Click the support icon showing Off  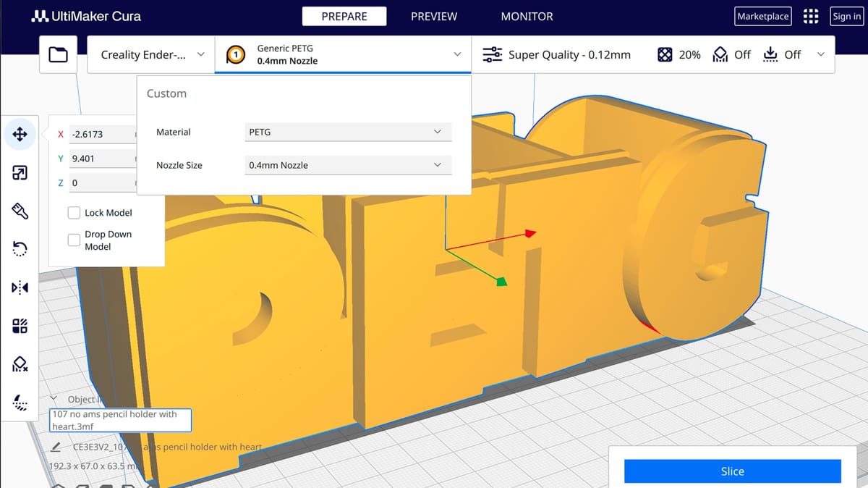720,54
